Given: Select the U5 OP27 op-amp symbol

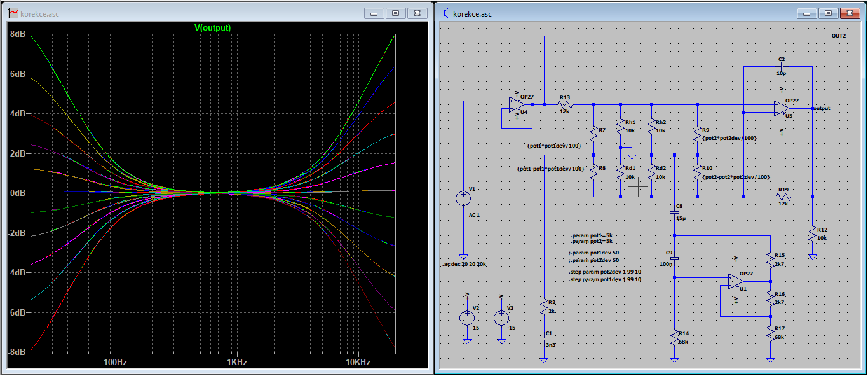Looking at the screenshot, I should click(780, 108).
